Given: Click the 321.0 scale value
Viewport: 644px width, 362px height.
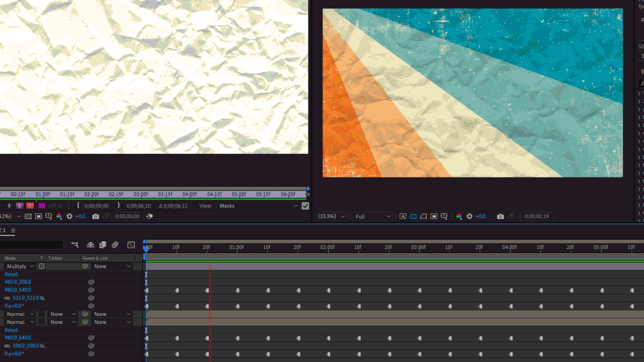Looking at the screenshot, I should click(19, 298).
